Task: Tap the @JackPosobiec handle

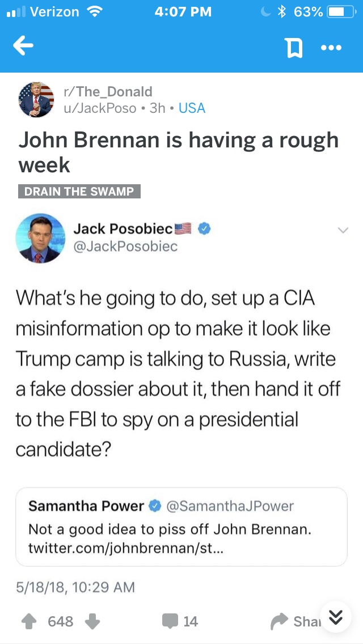Action: (x=125, y=246)
